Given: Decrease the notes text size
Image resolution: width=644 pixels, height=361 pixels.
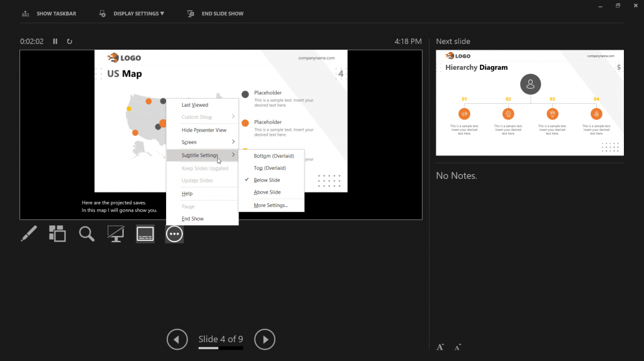Looking at the screenshot, I should coord(458,347).
